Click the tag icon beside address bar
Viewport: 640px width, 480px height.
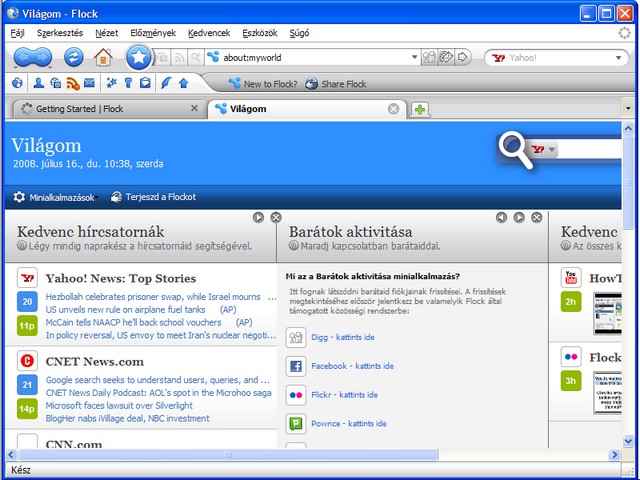coord(446,57)
